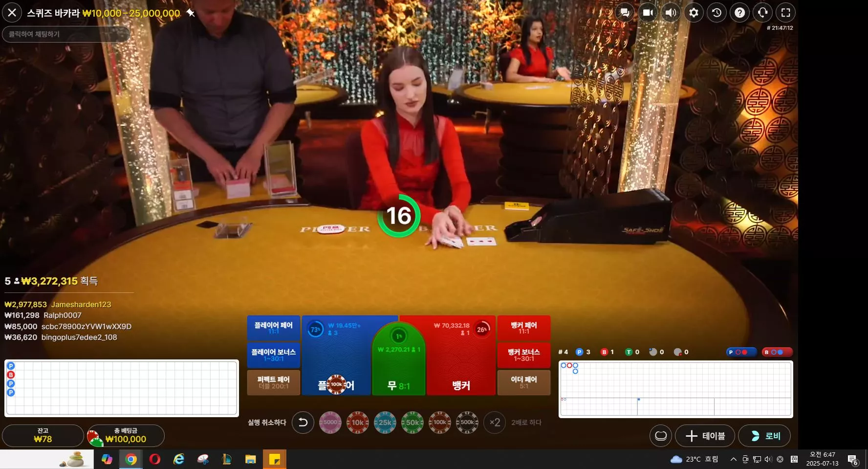The height and width of the screenshot is (469, 868).
Task: Click the Player 73% bet percentage circle
Action: 316,330
